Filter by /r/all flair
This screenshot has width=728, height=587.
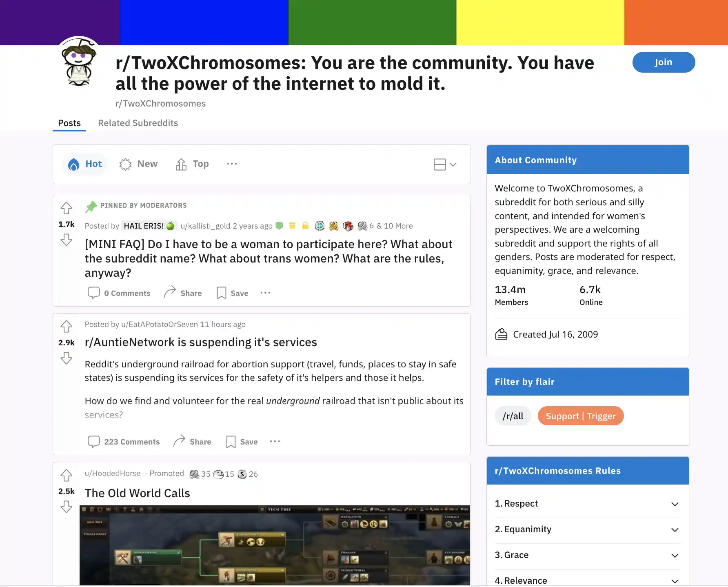coord(513,416)
